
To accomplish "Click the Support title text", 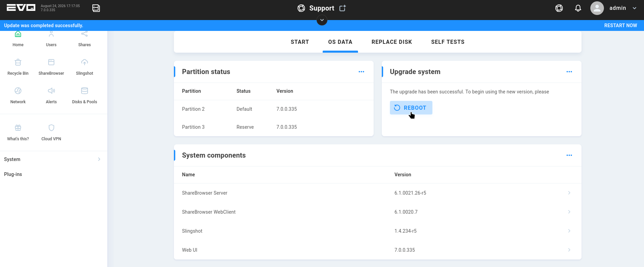I will click(322, 8).
